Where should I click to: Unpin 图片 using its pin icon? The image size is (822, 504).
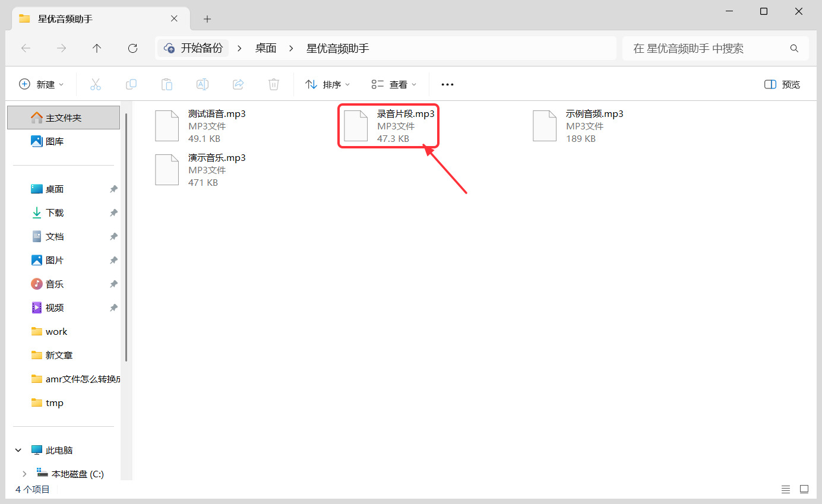pyautogui.click(x=113, y=260)
